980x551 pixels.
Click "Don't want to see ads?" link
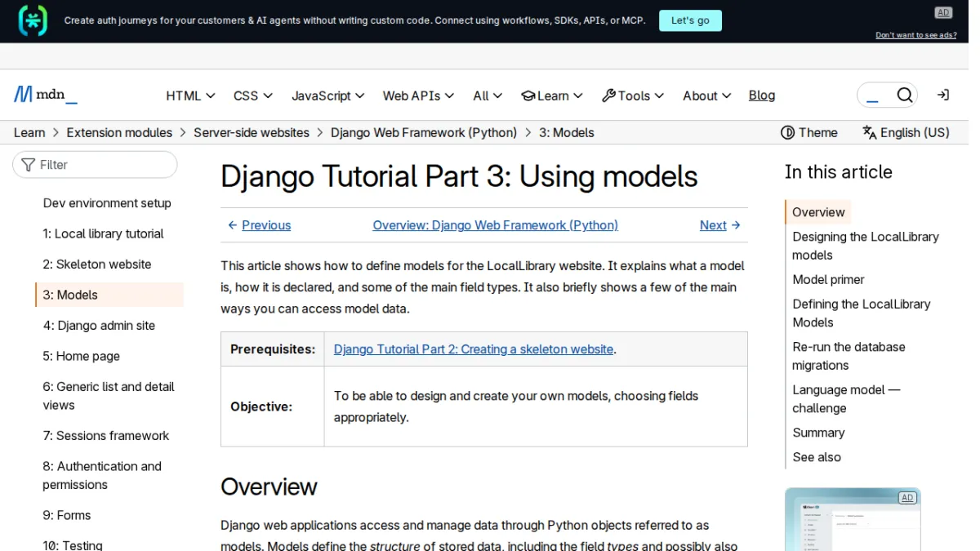point(916,35)
